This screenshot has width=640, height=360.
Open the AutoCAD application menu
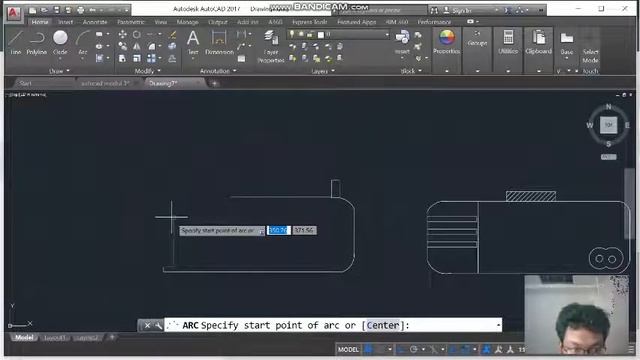click(14, 12)
